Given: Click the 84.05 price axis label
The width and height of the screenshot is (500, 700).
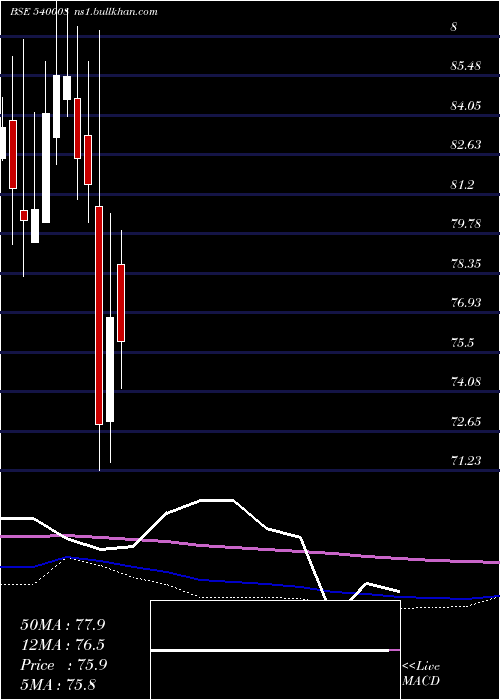Looking at the screenshot, I should (x=466, y=106).
